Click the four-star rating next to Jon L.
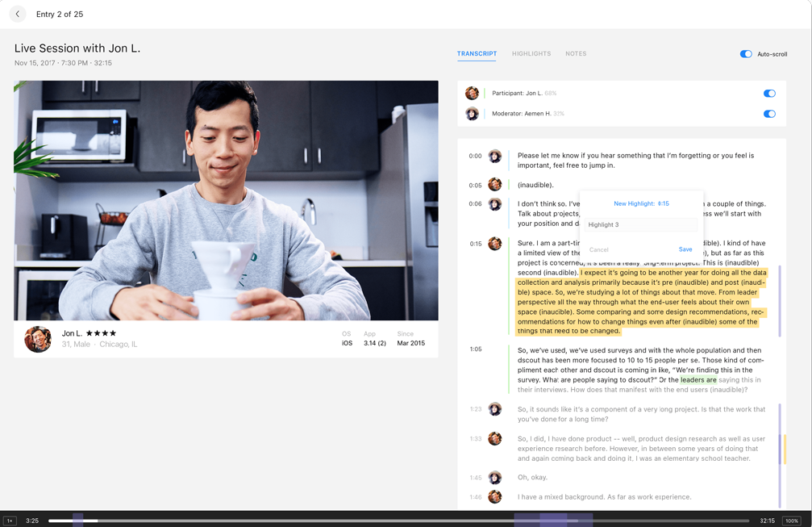Screen dimensions: 812x527 pyautogui.click(x=102, y=333)
